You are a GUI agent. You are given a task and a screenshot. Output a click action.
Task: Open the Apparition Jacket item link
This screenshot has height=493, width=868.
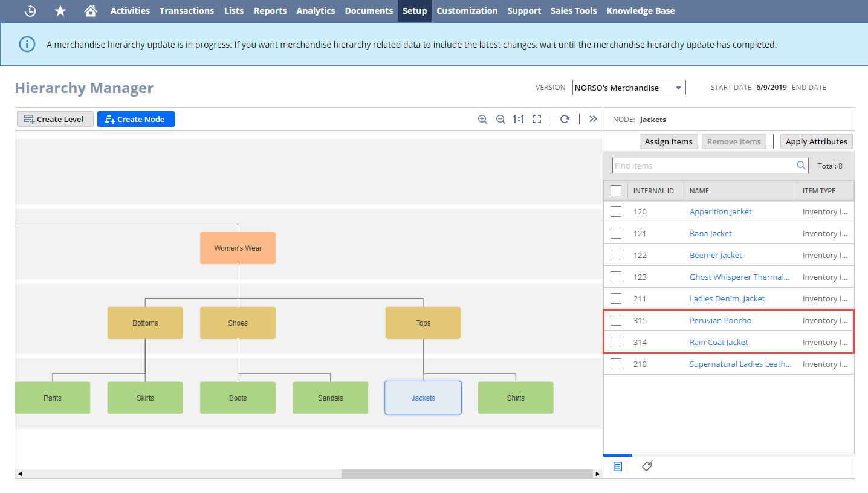click(721, 211)
